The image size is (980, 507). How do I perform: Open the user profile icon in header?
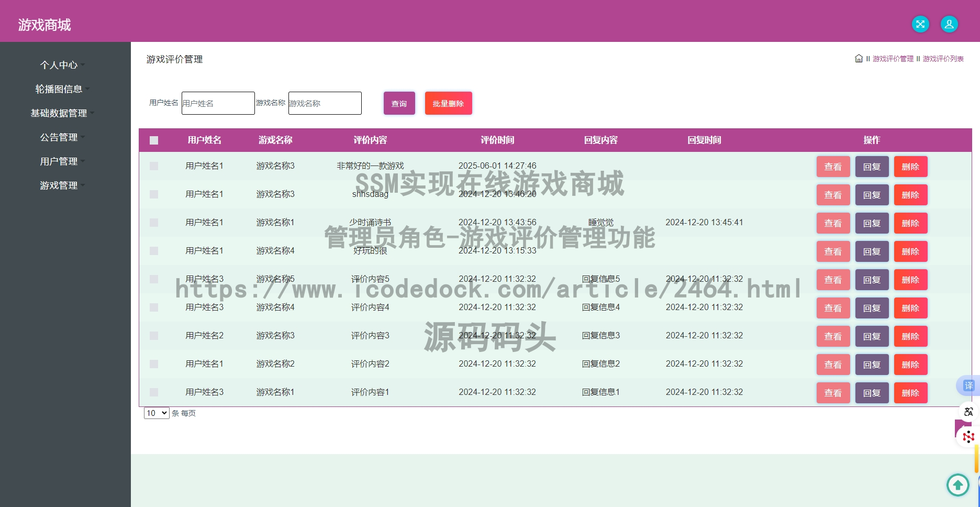click(x=949, y=24)
